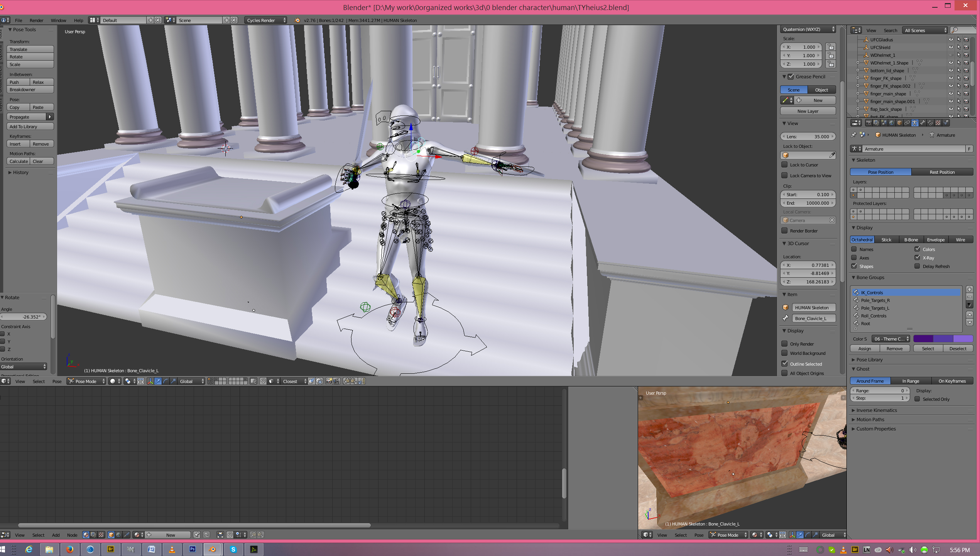This screenshot has width=980, height=556.
Task: Toggle UFCShield visibility eye icon
Action: (x=951, y=47)
